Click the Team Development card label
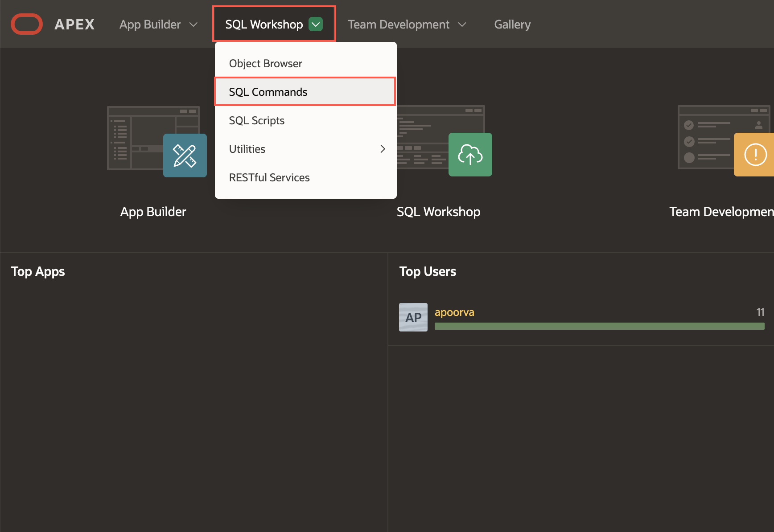 [x=721, y=212]
